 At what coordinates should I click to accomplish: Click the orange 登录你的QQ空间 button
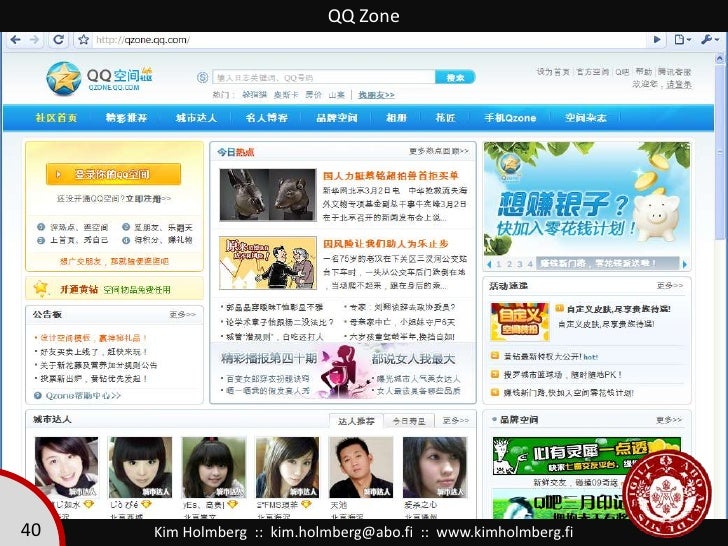(113, 174)
